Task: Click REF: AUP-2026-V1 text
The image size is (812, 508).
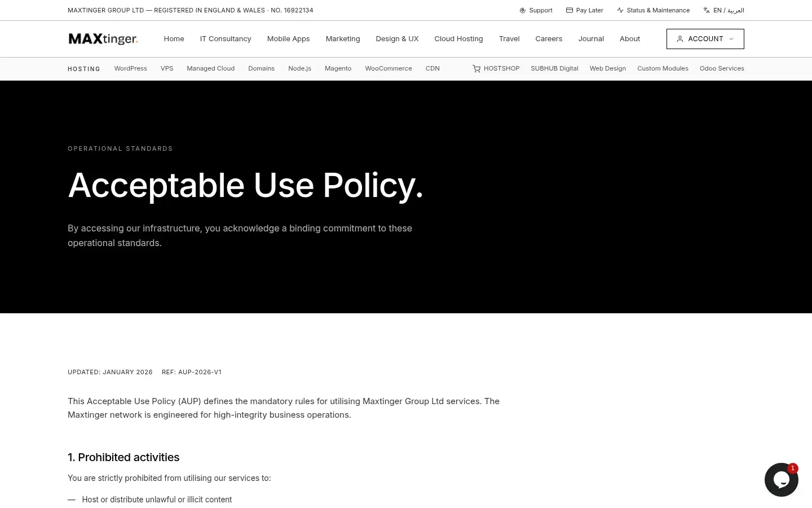Action: pos(192,372)
